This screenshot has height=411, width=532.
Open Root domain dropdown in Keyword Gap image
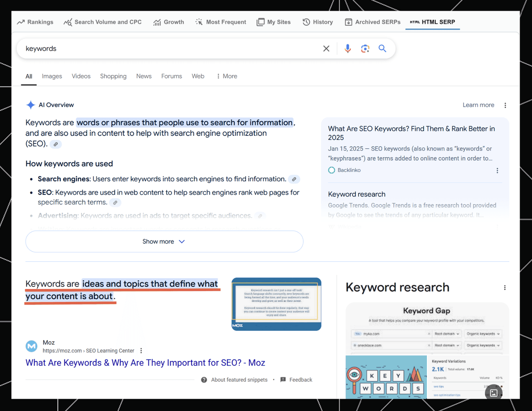(x=447, y=334)
